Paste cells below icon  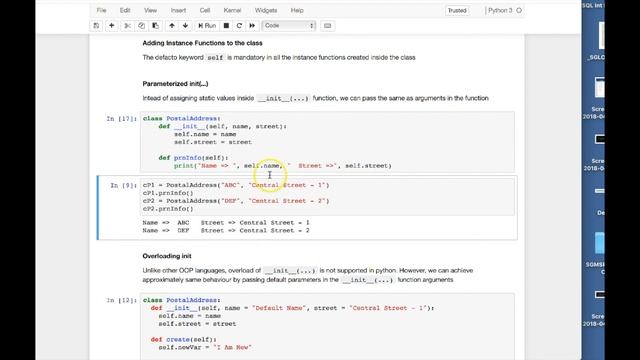click(x=156, y=26)
